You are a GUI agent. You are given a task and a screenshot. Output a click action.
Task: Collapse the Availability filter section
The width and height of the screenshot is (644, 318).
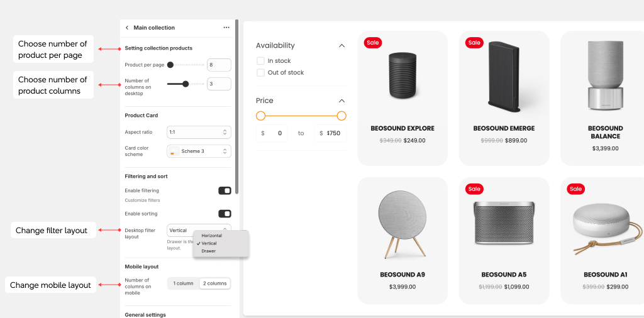341,45
